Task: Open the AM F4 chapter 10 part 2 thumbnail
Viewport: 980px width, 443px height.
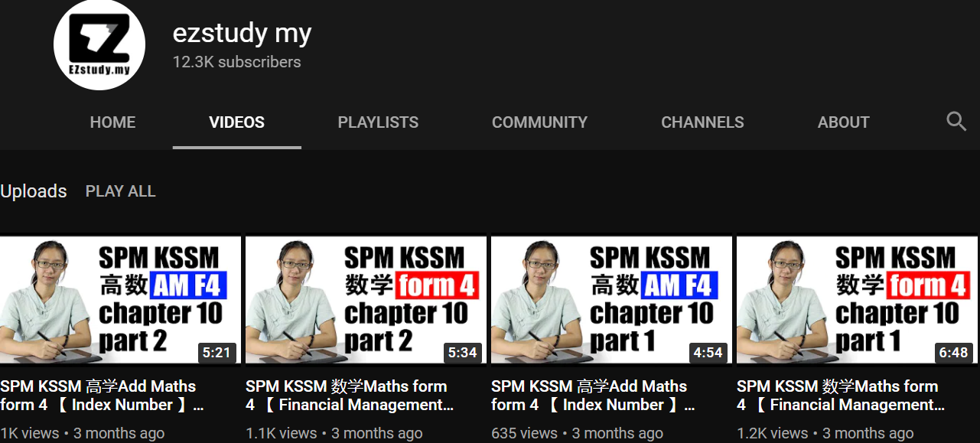Action: tap(120, 300)
